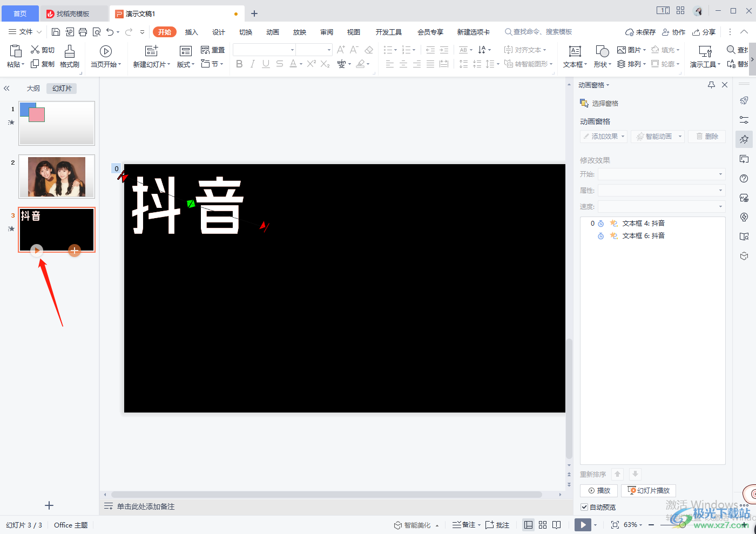Toggle Bold formatting

[239, 64]
